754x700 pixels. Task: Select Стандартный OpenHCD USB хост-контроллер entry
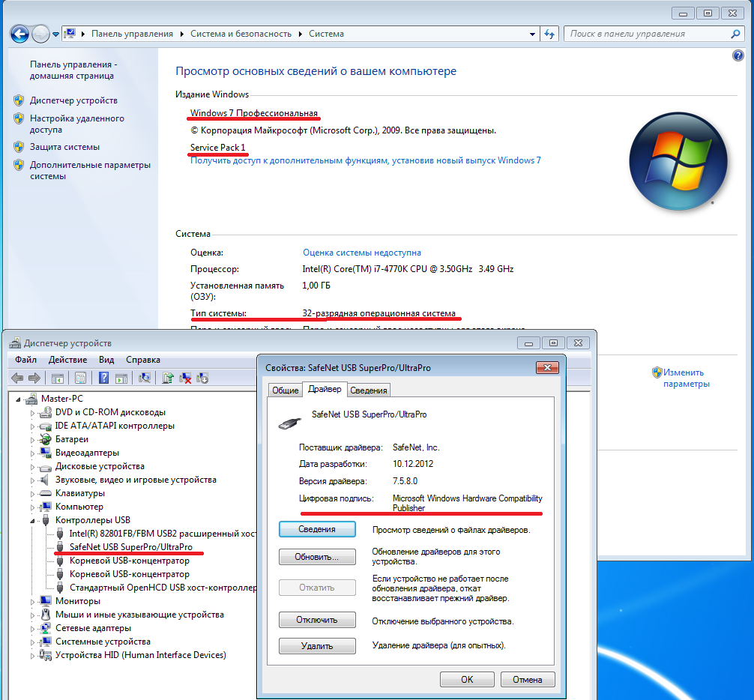point(163,588)
